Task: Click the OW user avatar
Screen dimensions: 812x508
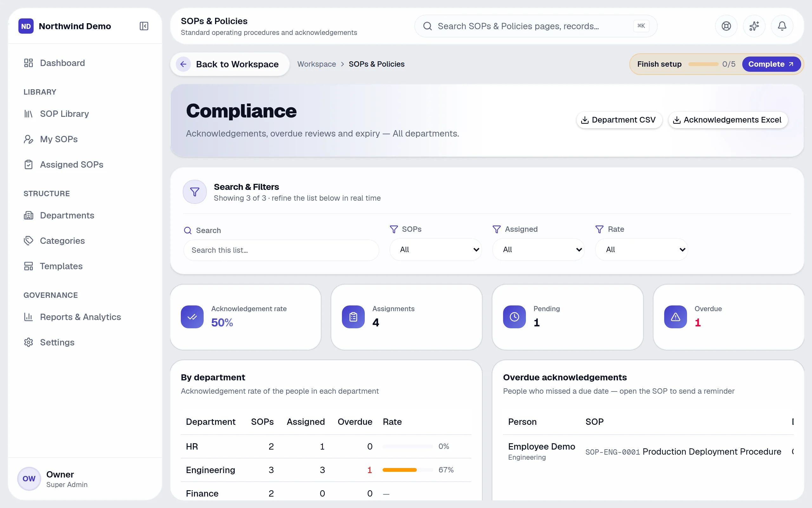Action: coord(29,478)
